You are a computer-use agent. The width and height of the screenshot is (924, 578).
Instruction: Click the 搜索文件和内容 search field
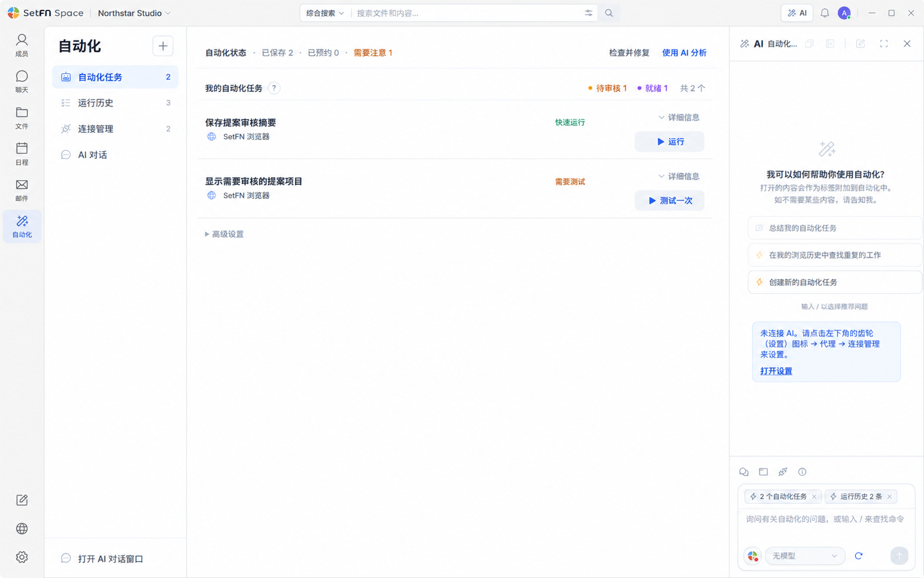[466, 13]
